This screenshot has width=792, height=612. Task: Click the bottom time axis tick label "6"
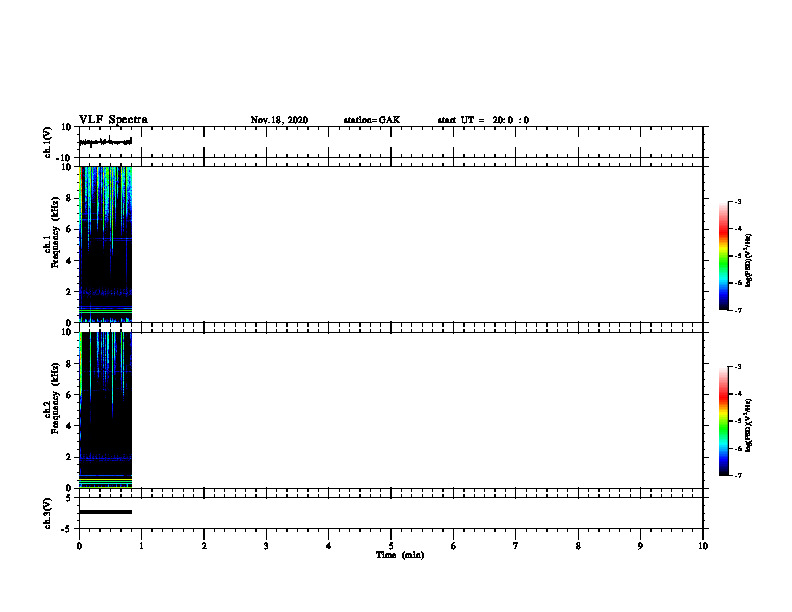453,546
